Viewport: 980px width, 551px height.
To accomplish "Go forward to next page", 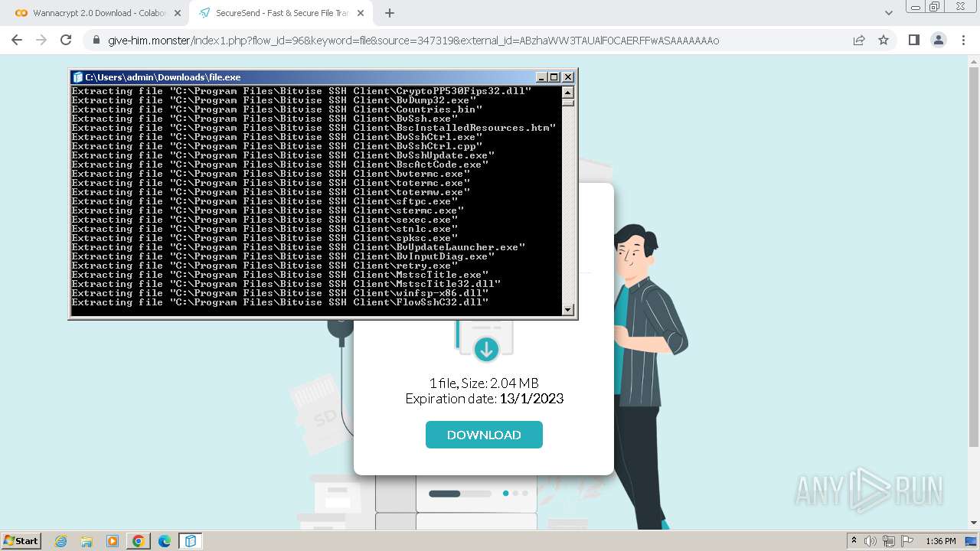I will coord(41,40).
